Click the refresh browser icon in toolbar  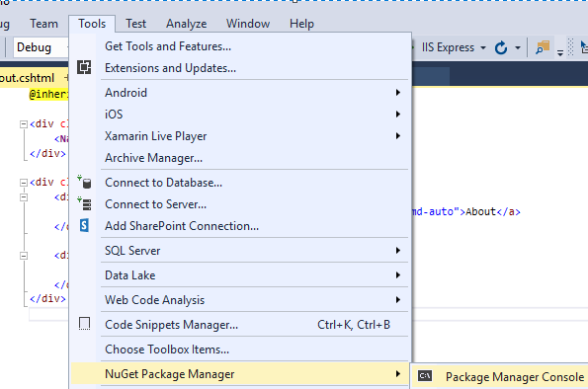[501, 47]
